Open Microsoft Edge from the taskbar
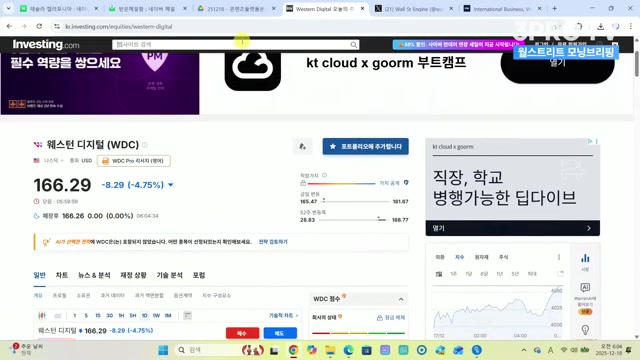This screenshot has height=360, width=640. [x=348, y=350]
